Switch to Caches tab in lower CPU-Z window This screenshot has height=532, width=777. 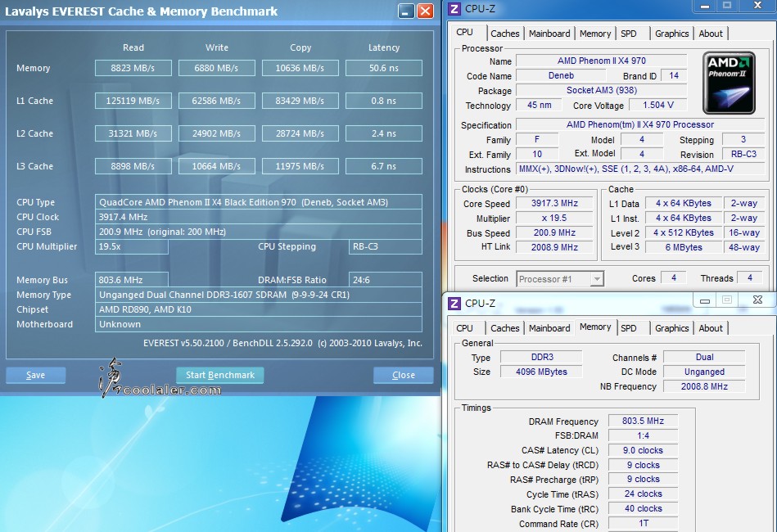coord(504,328)
